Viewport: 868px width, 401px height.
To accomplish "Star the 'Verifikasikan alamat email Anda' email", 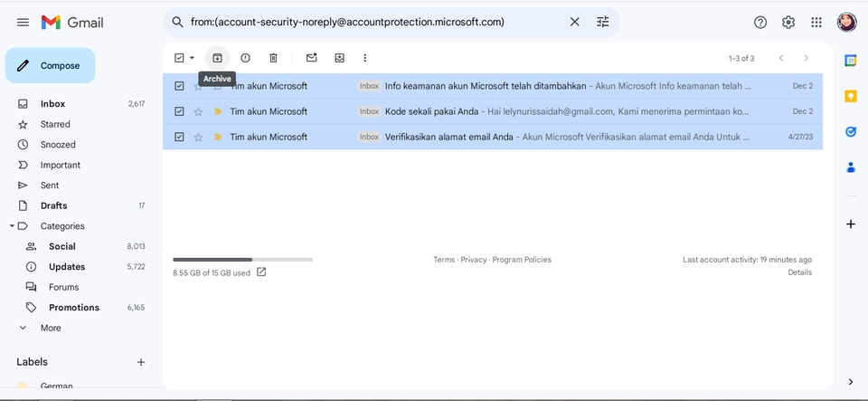I will tap(198, 138).
